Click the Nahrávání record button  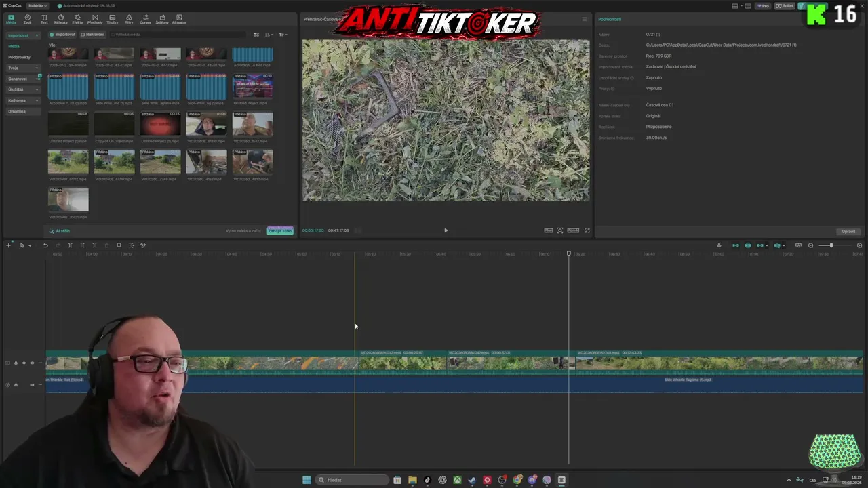pos(93,35)
